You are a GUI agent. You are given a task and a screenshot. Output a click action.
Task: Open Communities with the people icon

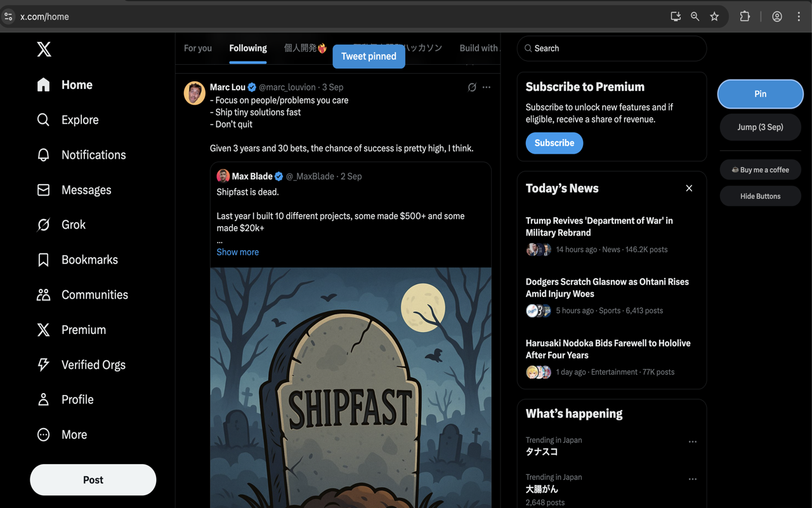[43, 295]
